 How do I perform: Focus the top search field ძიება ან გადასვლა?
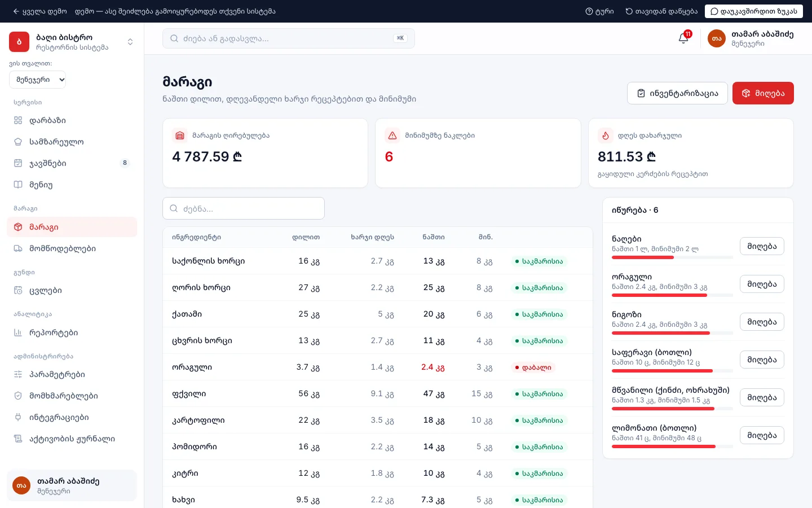pyautogui.click(x=289, y=38)
